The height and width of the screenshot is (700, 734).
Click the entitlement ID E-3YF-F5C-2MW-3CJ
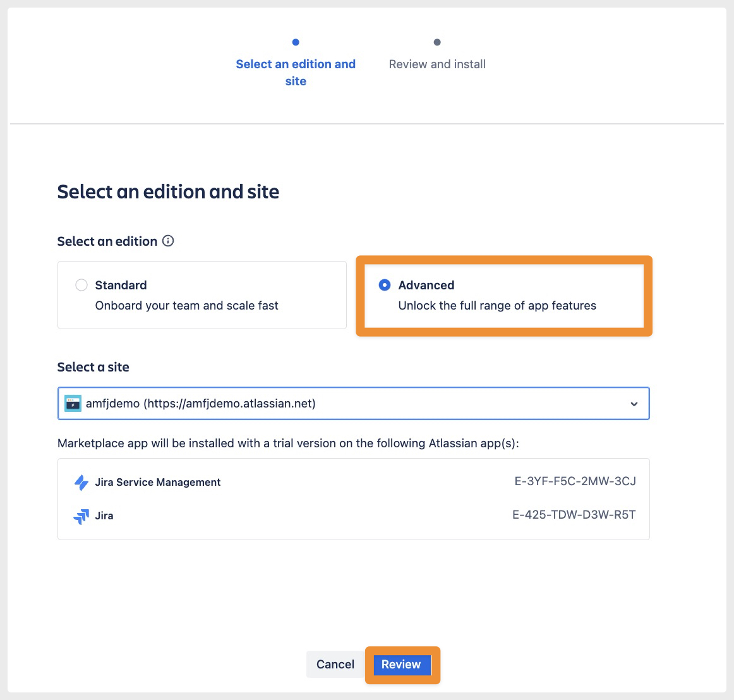575,481
